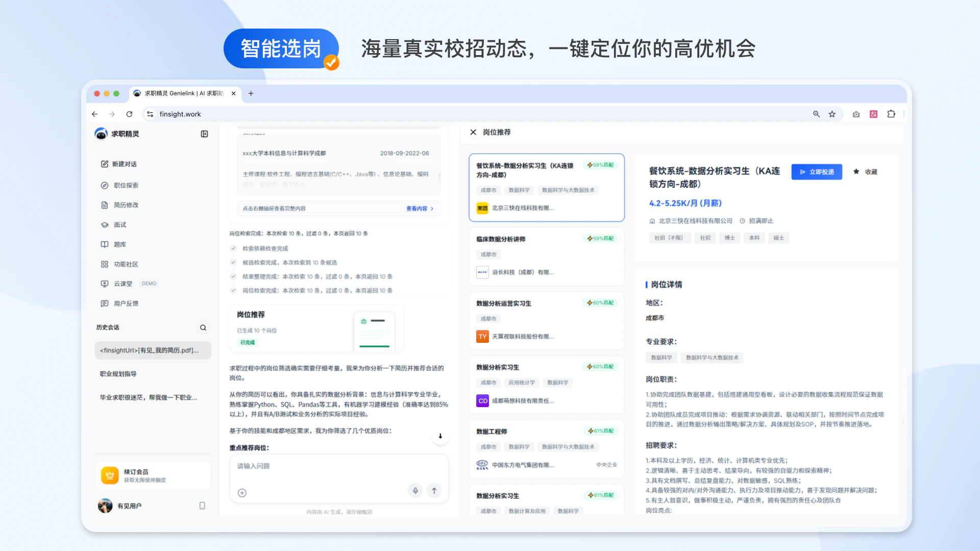
Task: Click the microphone voice input icon
Action: point(415,491)
